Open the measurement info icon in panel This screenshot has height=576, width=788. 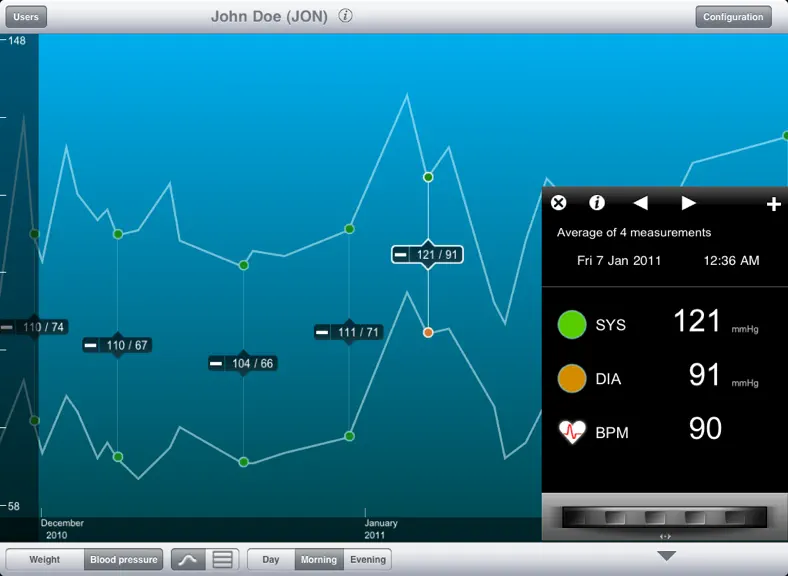[597, 203]
